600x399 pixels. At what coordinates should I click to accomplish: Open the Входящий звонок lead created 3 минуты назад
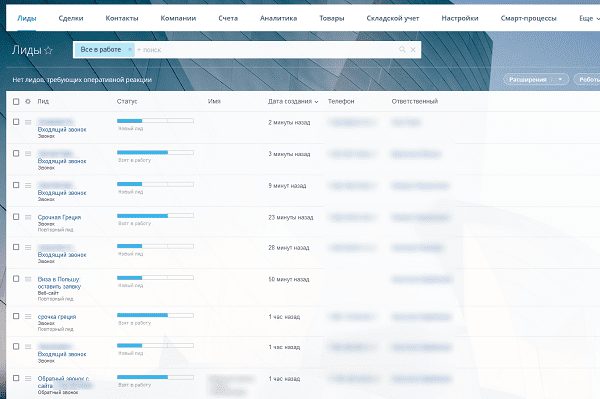click(x=62, y=161)
